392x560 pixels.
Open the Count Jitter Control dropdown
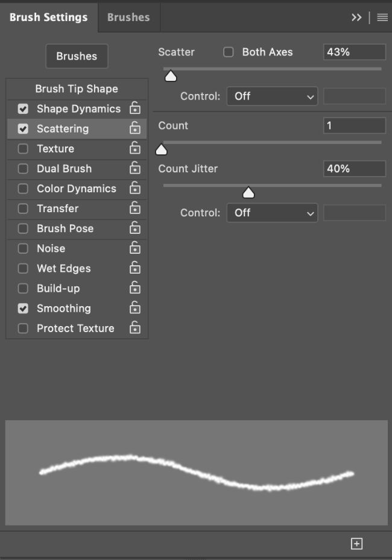coord(272,213)
